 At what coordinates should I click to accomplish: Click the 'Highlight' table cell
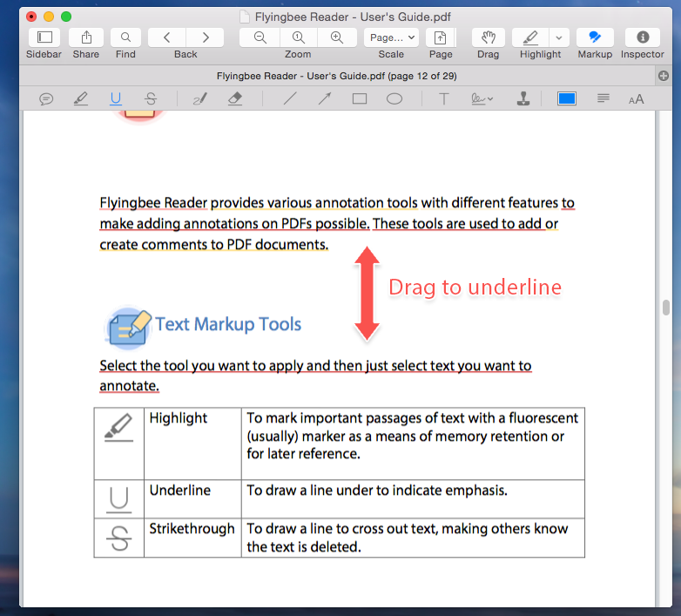coord(192,443)
